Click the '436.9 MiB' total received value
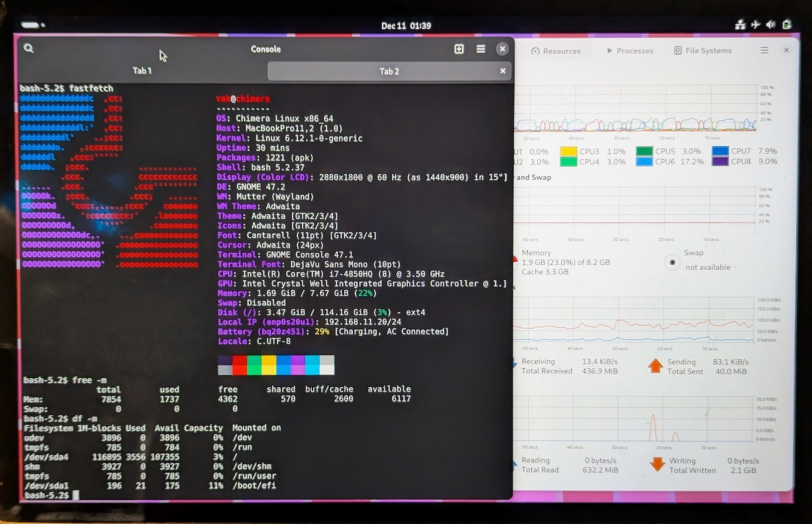Image resolution: width=812 pixels, height=524 pixels. pyautogui.click(x=600, y=371)
